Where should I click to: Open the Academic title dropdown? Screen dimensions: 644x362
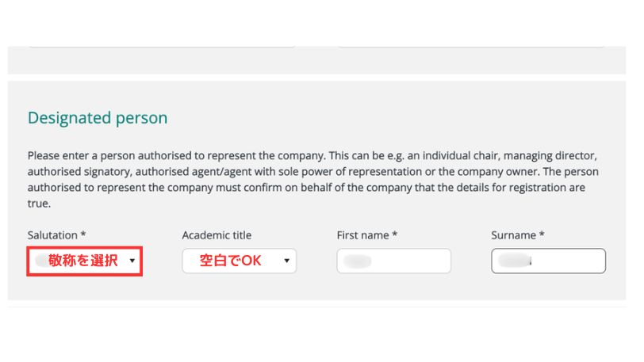pos(239,261)
